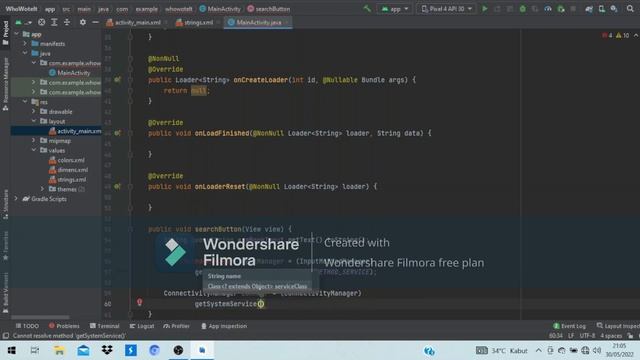Collapse the layout folder arrow
The image size is (640, 360).
34,121
